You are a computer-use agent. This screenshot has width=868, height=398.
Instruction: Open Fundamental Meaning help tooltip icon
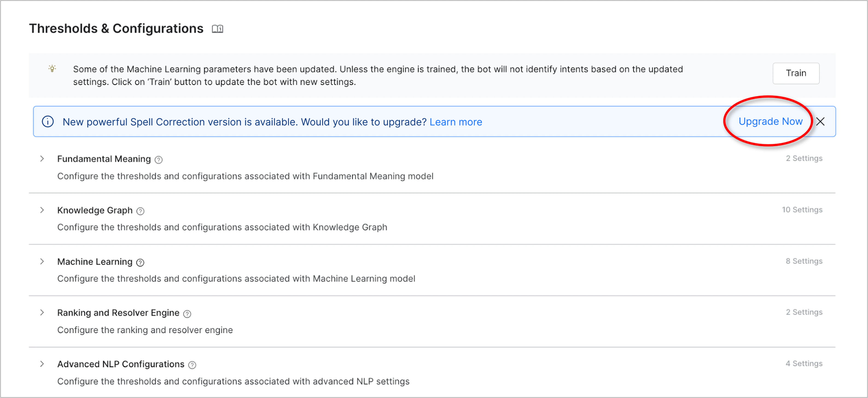pos(158,160)
